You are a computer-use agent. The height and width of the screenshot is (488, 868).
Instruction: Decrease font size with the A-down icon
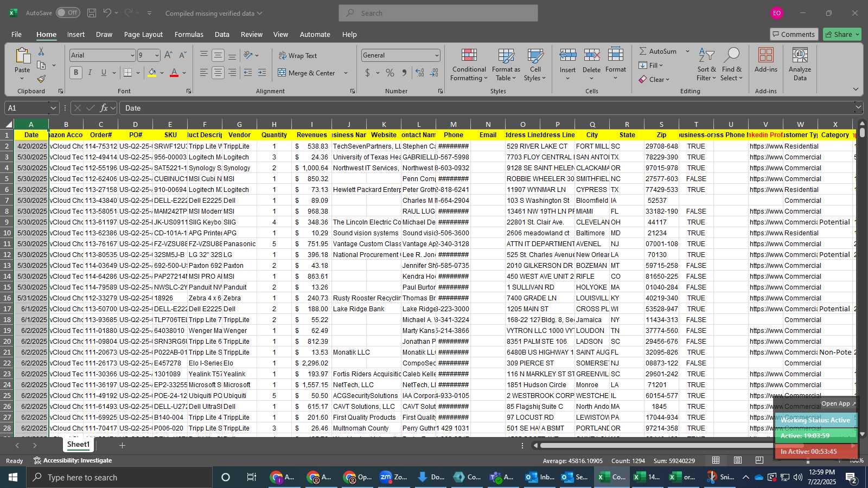point(182,55)
